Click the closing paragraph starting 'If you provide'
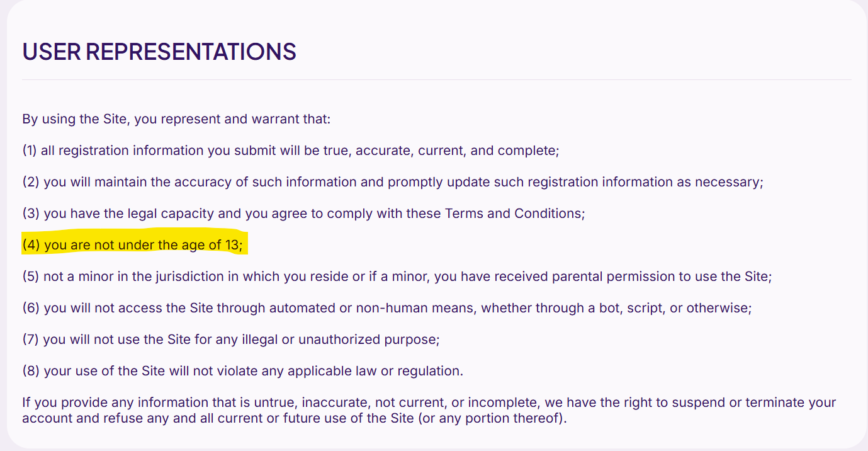The image size is (868, 451). (429, 410)
